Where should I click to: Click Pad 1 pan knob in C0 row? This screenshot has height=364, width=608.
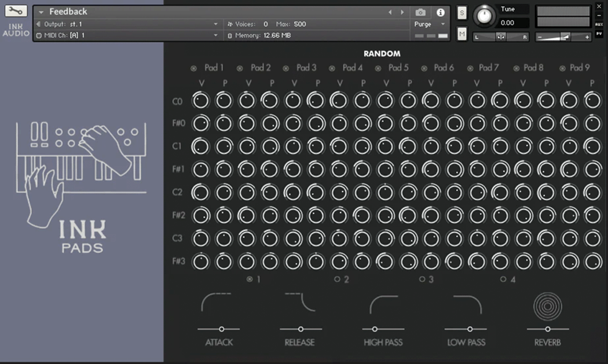pyautogui.click(x=224, y=101)
